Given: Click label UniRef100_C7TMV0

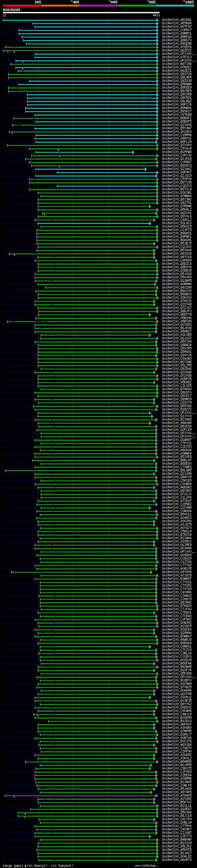Looking at the screenshot, I should pyautogui.click(x=177, y=826).
